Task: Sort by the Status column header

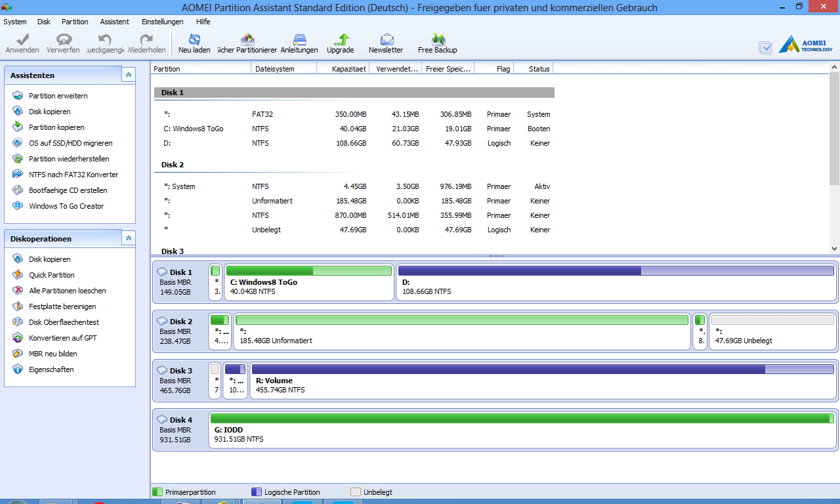Action: pos(533,68)
